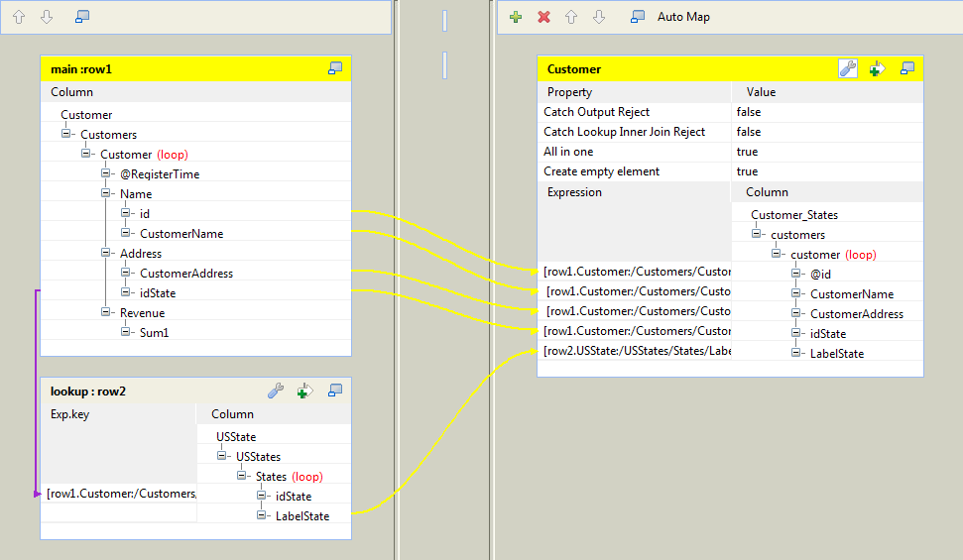The image size is (963, 560).
Task: Click the minimize all icon in the input toolbar
Action: coord(82,17)
